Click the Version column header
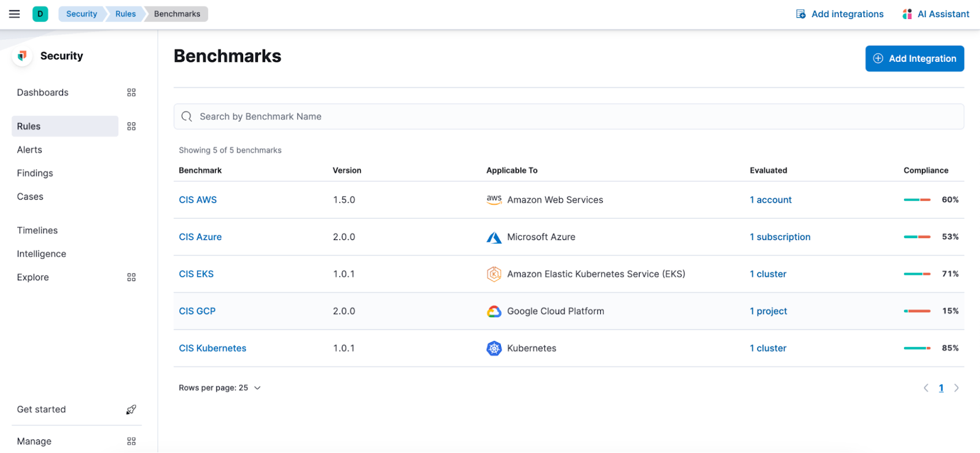 pyautogui.click(x=347, y=170)
